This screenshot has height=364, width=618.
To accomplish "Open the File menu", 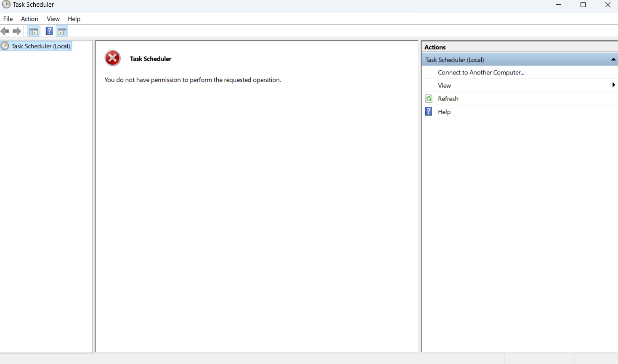I will pyautogui.click(x=8, y=18).
